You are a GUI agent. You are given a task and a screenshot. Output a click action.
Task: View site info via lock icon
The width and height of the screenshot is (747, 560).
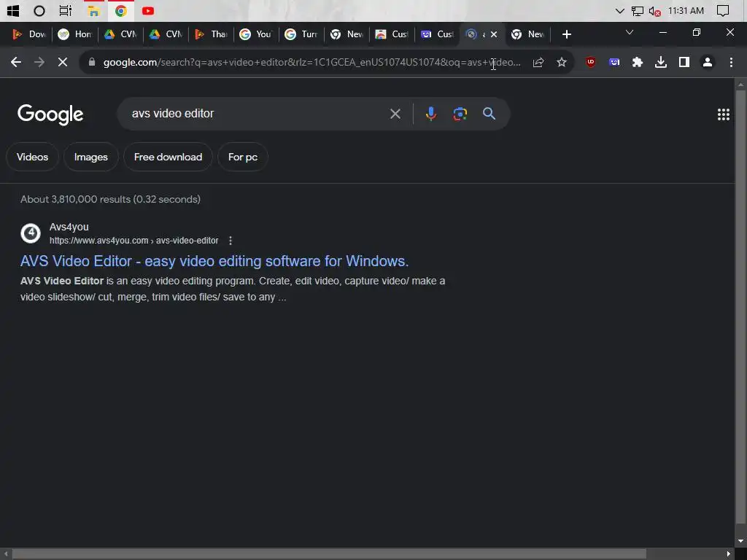click(92, 62)
